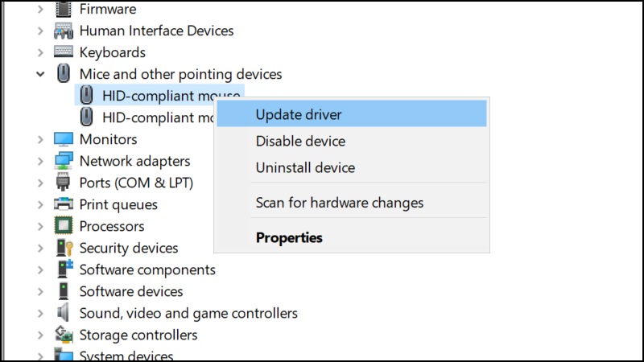
Task: Expand the Monitors category
Action: pos(40,140)
